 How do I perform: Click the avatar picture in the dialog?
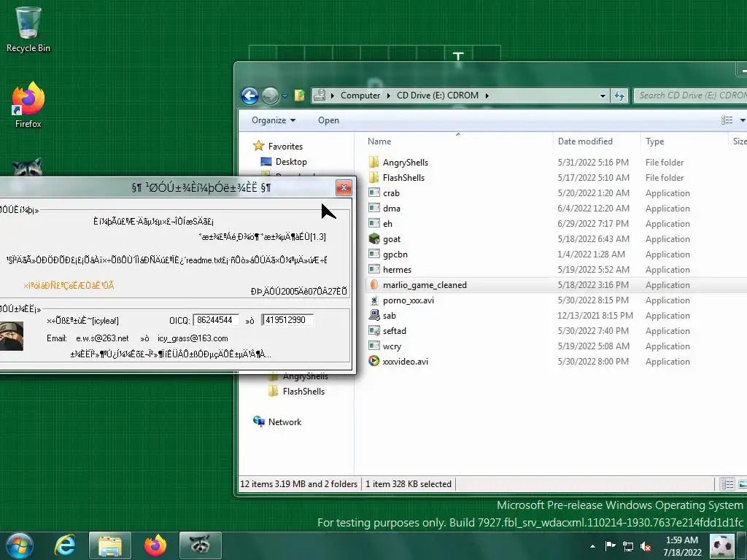point(11,335)
